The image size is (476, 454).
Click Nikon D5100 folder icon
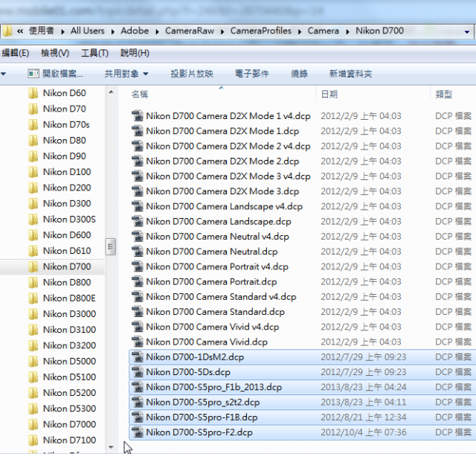click(x=33, y=377)
